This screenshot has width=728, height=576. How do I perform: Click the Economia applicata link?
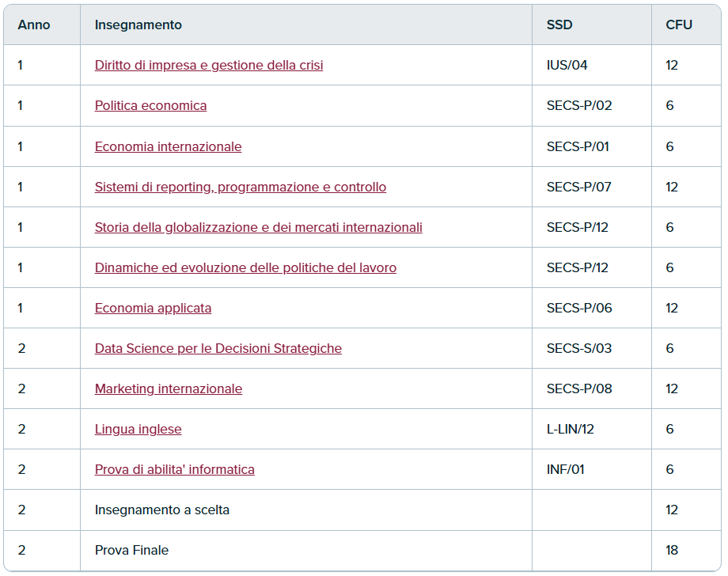(154, 309)
